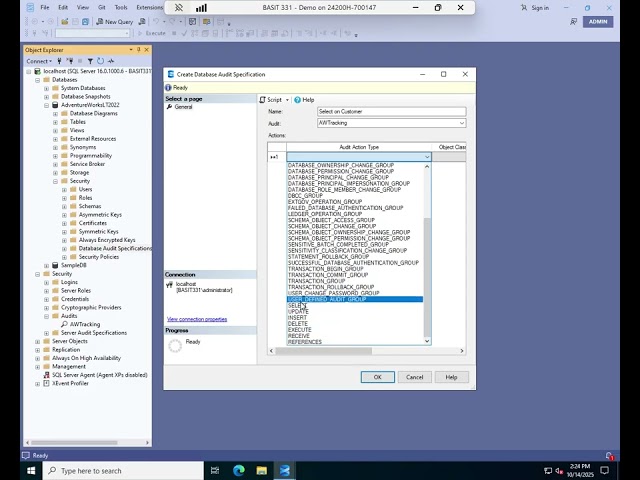The width and height of the screenshot is (640, 480).
Task: Click the Object Explorer filter icon
Action: [90, 61]
